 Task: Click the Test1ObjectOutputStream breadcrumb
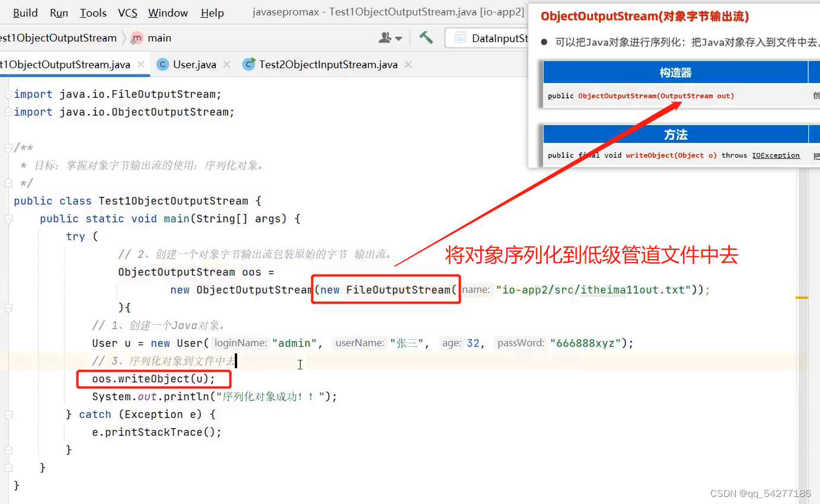pyautogui.click(x=58, y=38)
